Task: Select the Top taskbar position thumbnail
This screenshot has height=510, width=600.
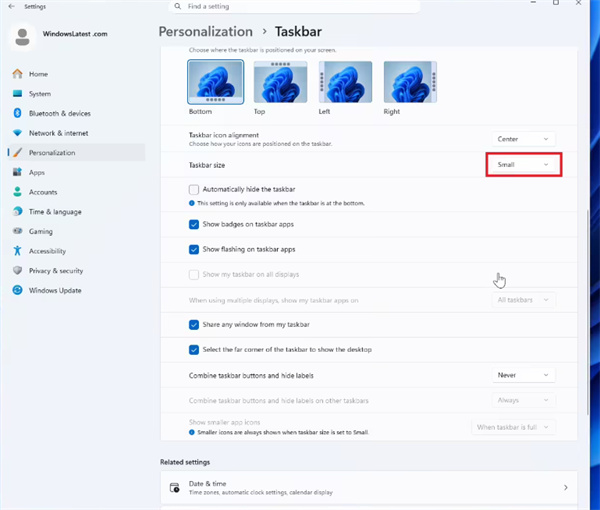Action: [x=280, y=82]
